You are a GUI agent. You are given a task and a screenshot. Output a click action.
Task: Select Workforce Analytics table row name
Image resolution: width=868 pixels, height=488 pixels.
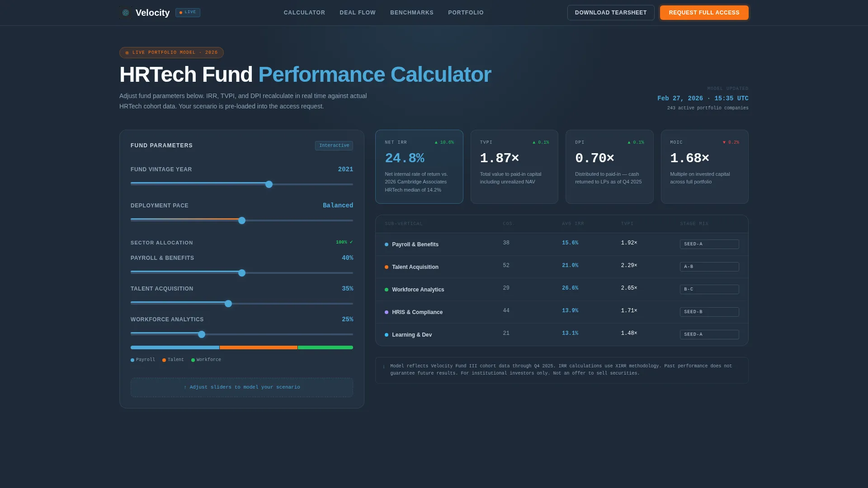(x=418, y=290)
